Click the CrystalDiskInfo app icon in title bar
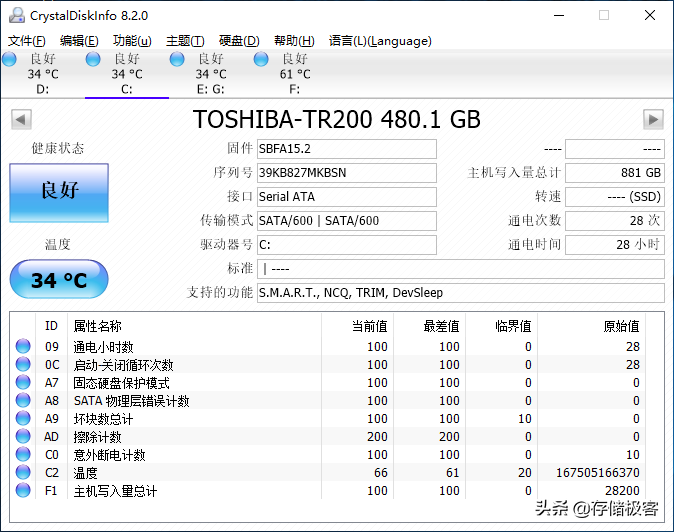This screenshot has width=674, height=532. tap(17, 15)
